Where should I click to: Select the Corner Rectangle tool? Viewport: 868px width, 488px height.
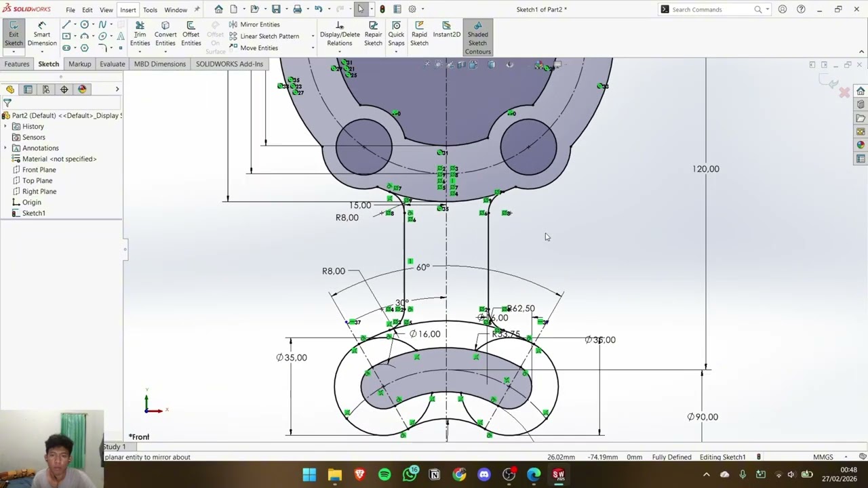tap(66, 36)
